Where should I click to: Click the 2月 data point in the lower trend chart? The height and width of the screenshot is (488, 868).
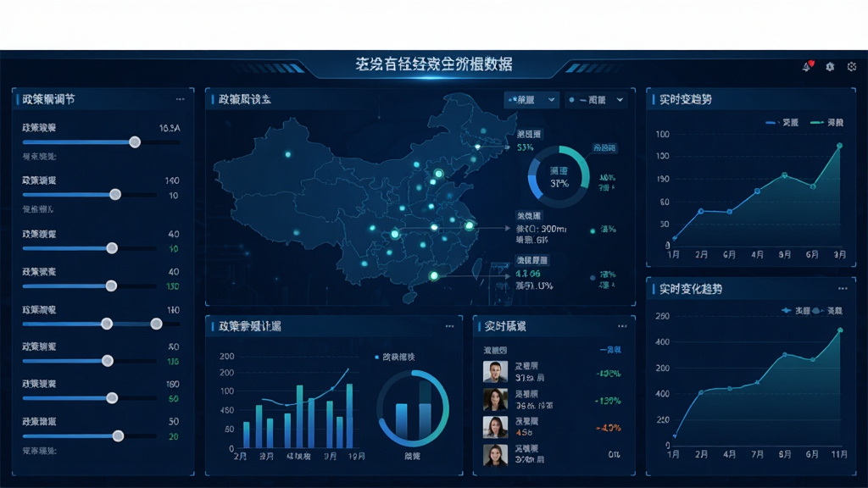[701, 392]
